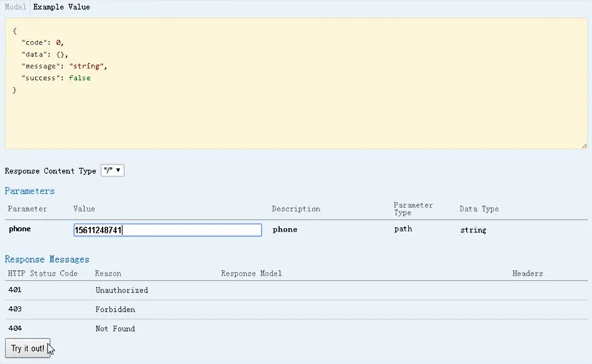Grab the example box resize handle
The width and height of the screenshot is (592, 364).
click(584, 146)
